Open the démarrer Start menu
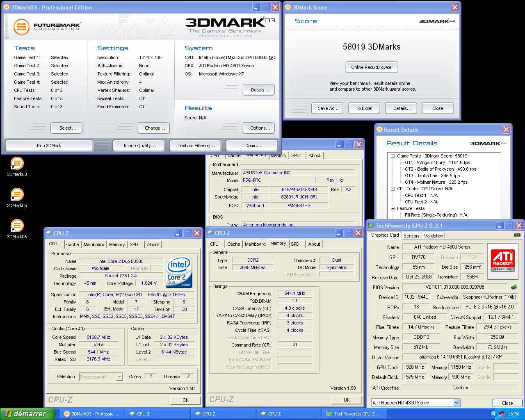 coord(27,414)
